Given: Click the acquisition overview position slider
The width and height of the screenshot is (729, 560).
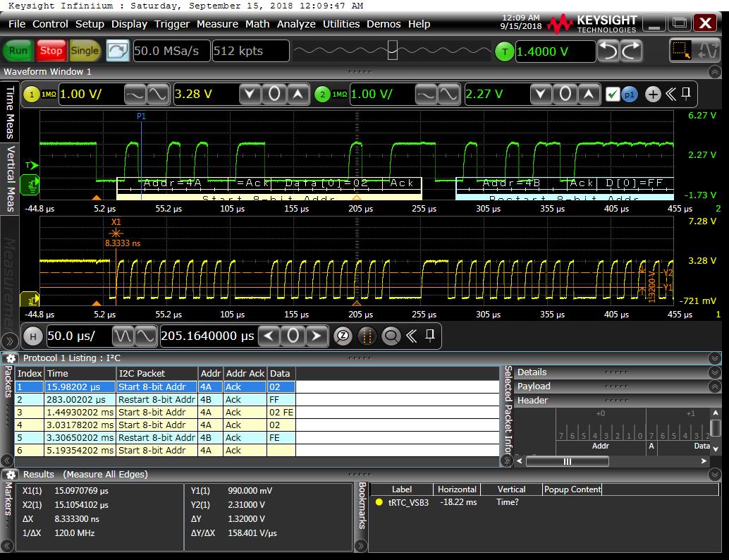Looking at the screenshot, I should (393, 51).
